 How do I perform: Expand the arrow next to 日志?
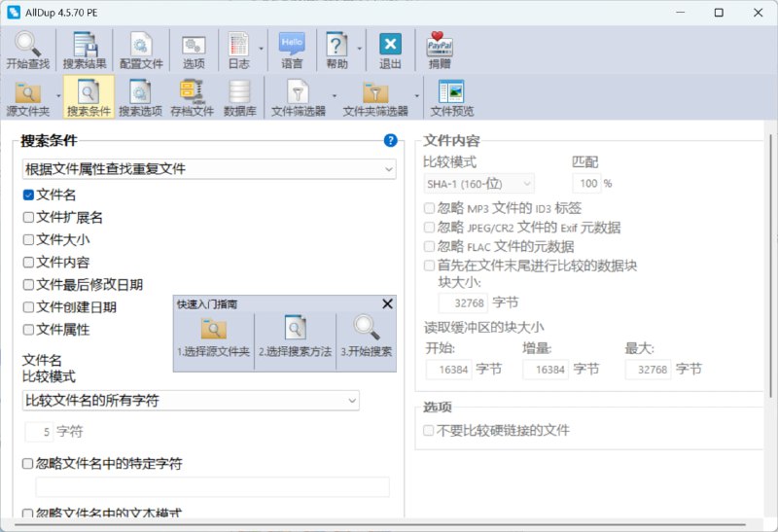click(x=261, y=48)
